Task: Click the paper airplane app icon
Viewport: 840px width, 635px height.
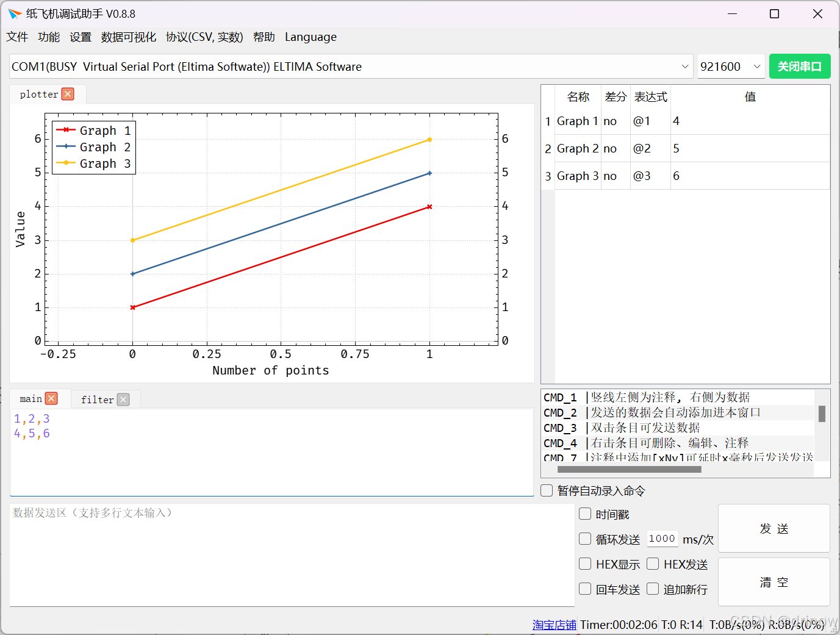Action: click(x=15, y=13)
